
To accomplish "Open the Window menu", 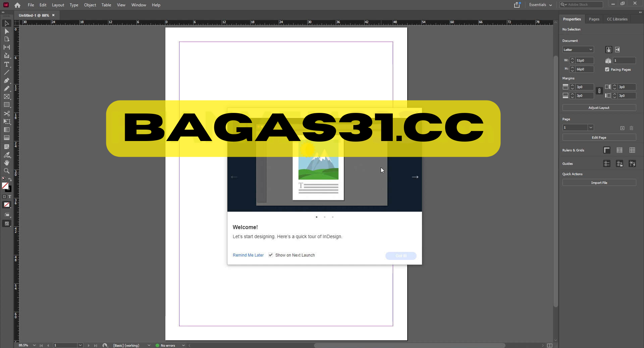I will click(x=139, y=5).
